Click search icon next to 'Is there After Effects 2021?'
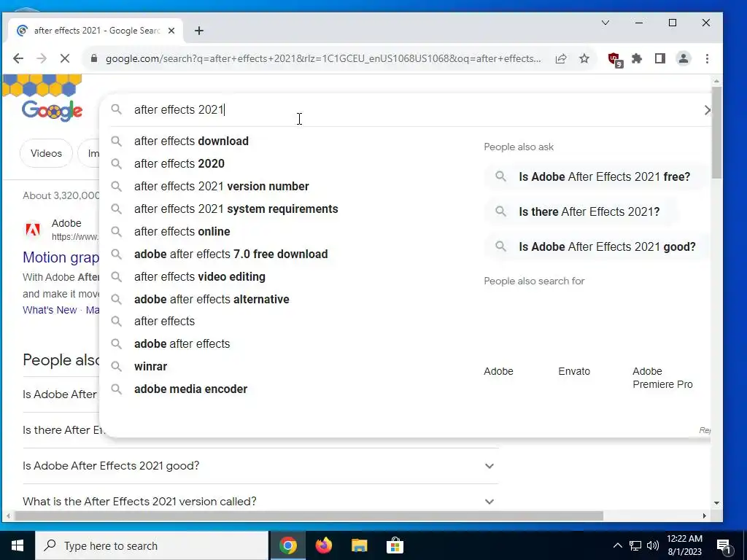The image size is (747, 560). (500, 211)
